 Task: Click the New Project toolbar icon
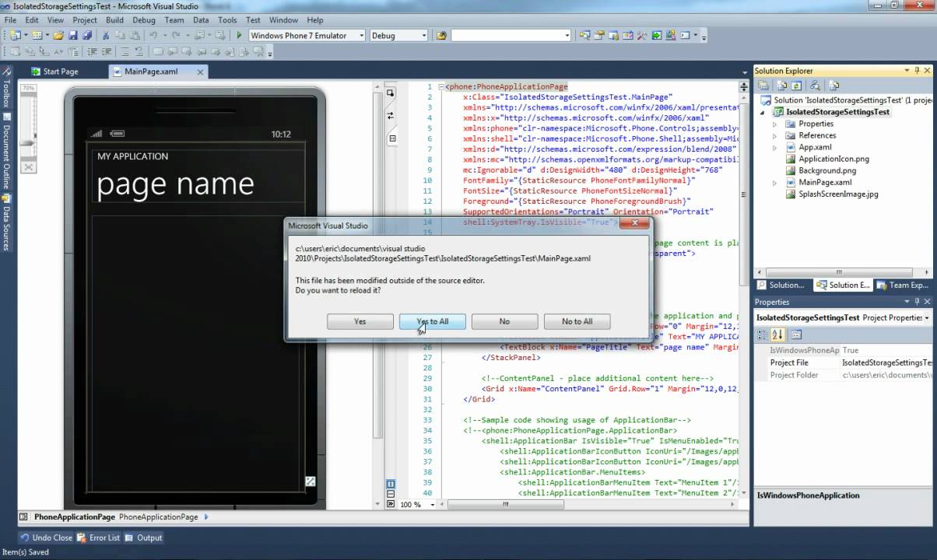[x=15, y=36]
